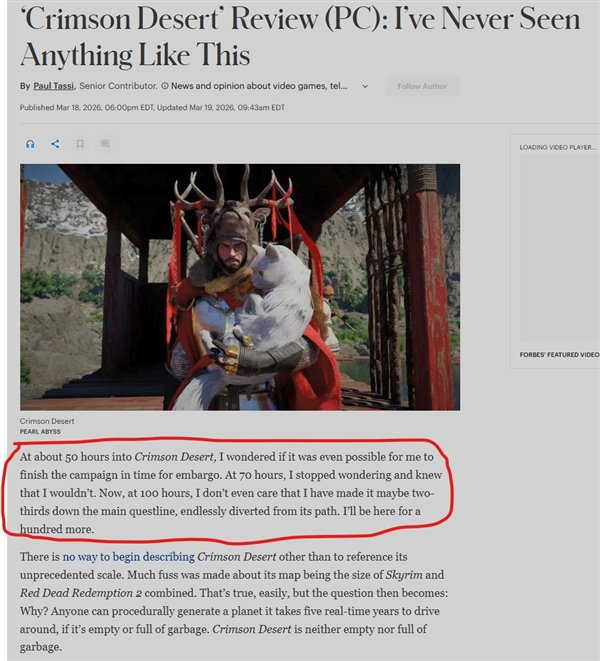Follow 'no way to begin describing' link
Screen dimensions: 600x661
click(129, 557)
